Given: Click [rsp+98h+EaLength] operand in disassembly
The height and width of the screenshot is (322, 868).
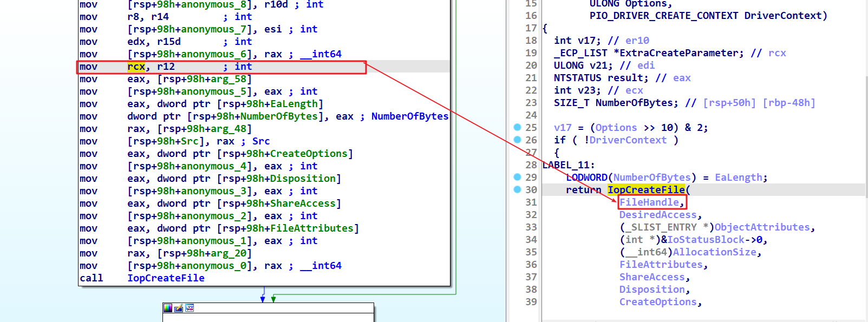Looking at the screenshot, I should [x=270, y=104].
